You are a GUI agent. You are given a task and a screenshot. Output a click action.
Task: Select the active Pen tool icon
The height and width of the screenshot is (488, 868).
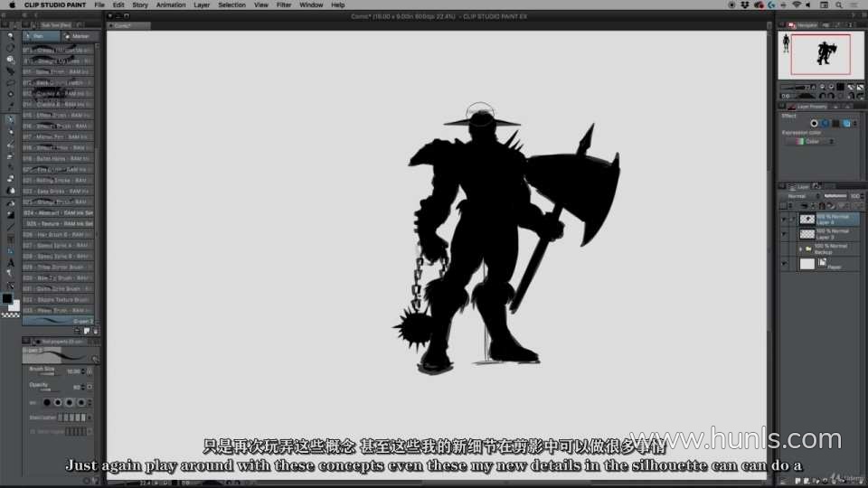tap(10, 119)
